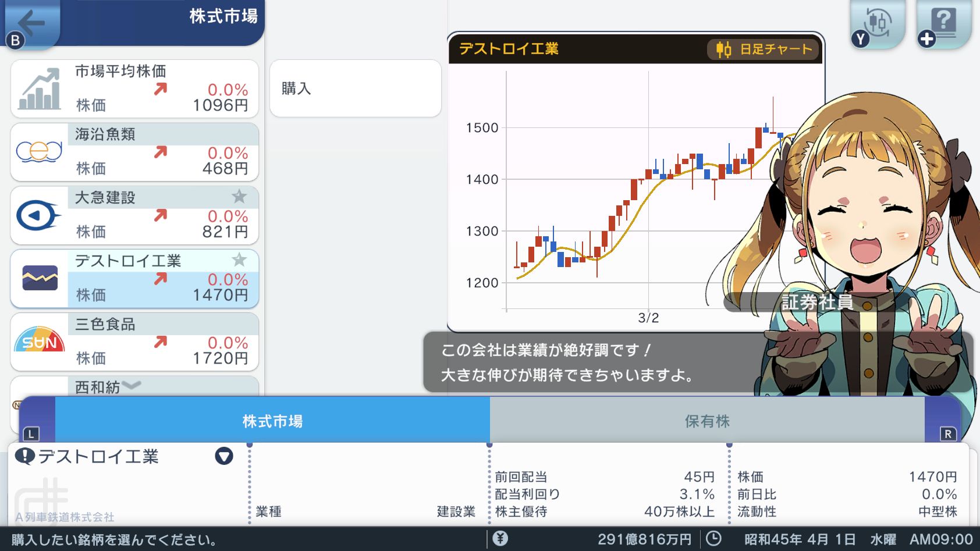Click the 海沿魚類 company logo

[40, 152]
